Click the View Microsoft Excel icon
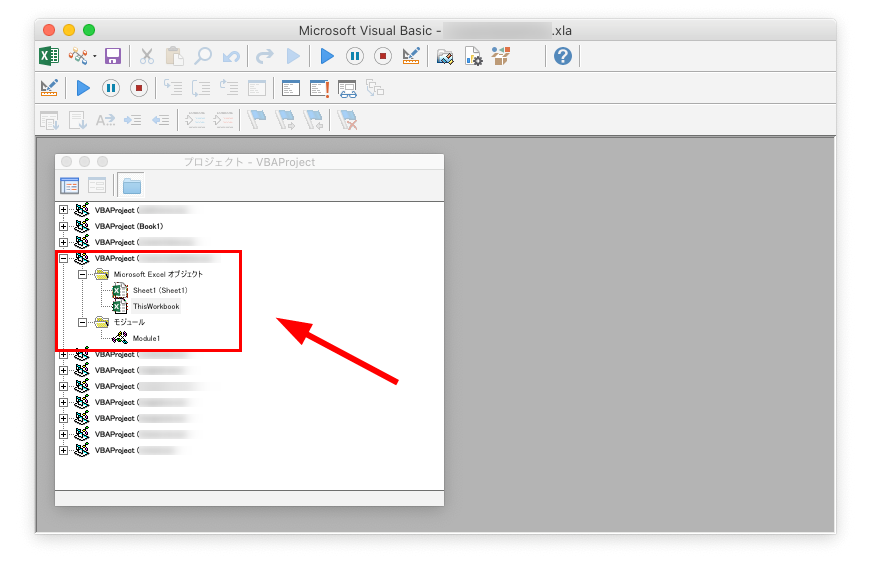The height and width of the screenshot is (573, 869). [x=49, y=56]
